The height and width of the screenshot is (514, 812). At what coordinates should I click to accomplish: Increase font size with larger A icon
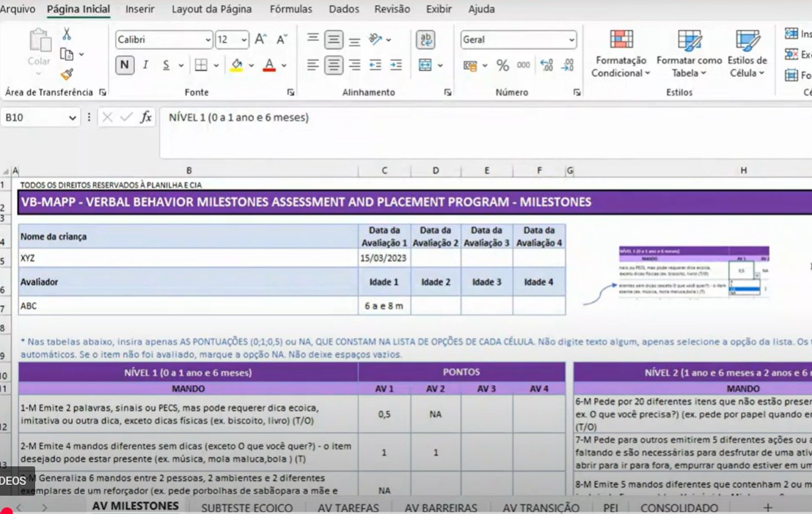pos(260,40)
